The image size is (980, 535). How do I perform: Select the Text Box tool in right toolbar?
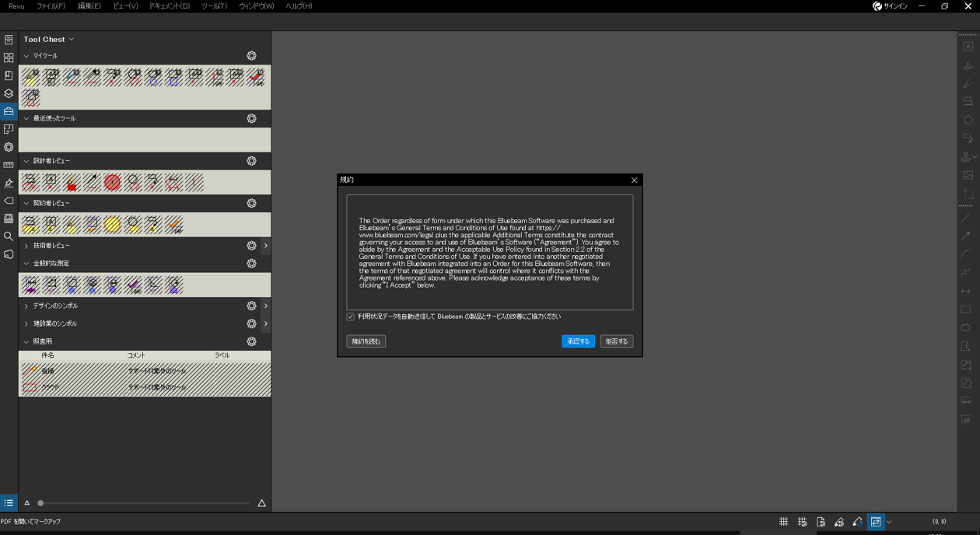click(968, 47)
